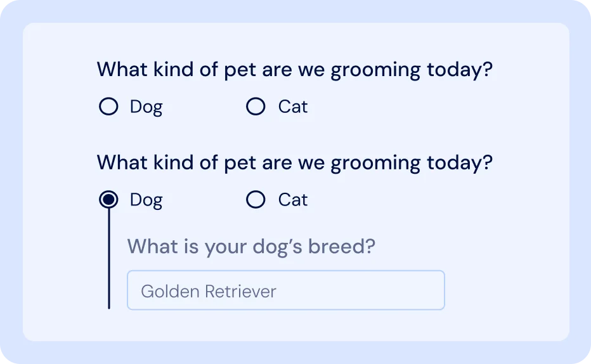
Task: Select the Cat radio in the upper question
Action: pos(256,107)
